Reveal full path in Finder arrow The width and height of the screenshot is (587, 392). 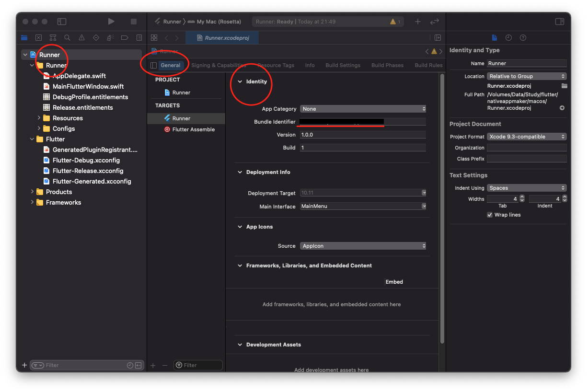tap(562, 108)
